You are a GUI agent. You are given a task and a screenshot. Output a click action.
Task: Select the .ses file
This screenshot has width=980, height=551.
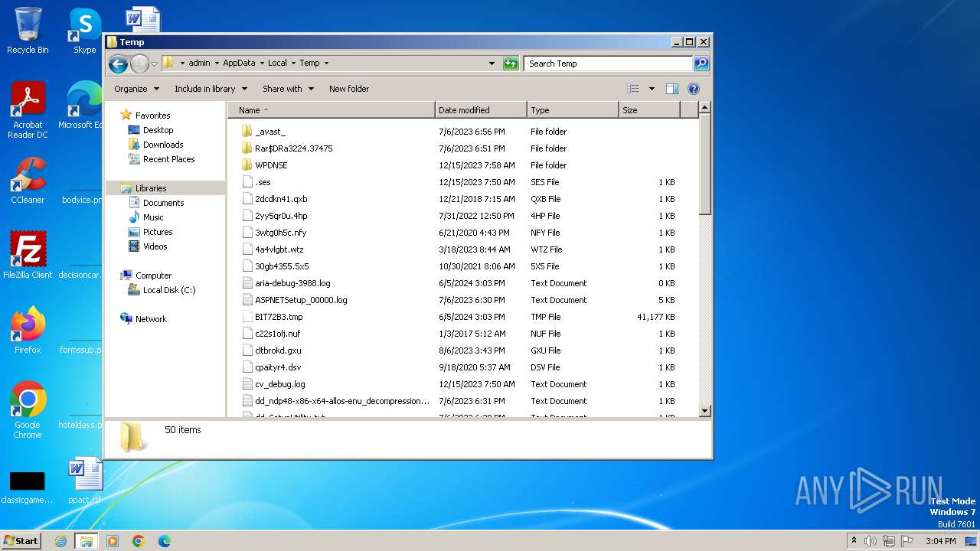(x=263, y=182)
